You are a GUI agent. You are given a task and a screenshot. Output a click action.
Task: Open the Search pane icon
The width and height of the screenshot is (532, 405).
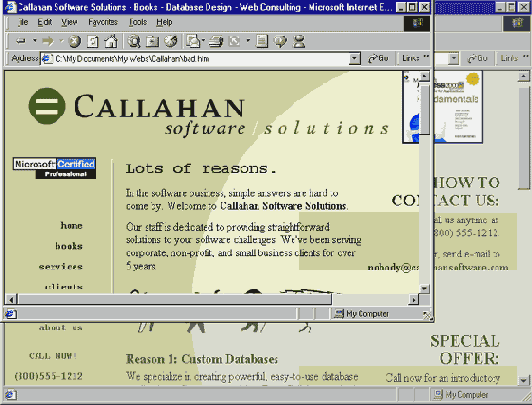pyautogui.click(x=134, y=41)
